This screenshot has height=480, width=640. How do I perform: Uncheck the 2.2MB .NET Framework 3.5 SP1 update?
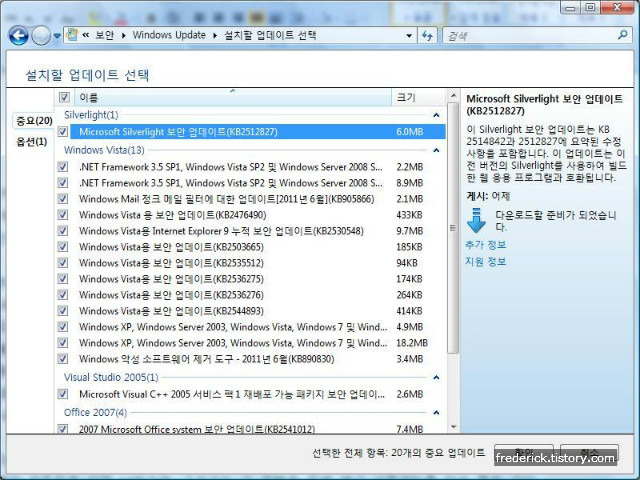point(63,167)
